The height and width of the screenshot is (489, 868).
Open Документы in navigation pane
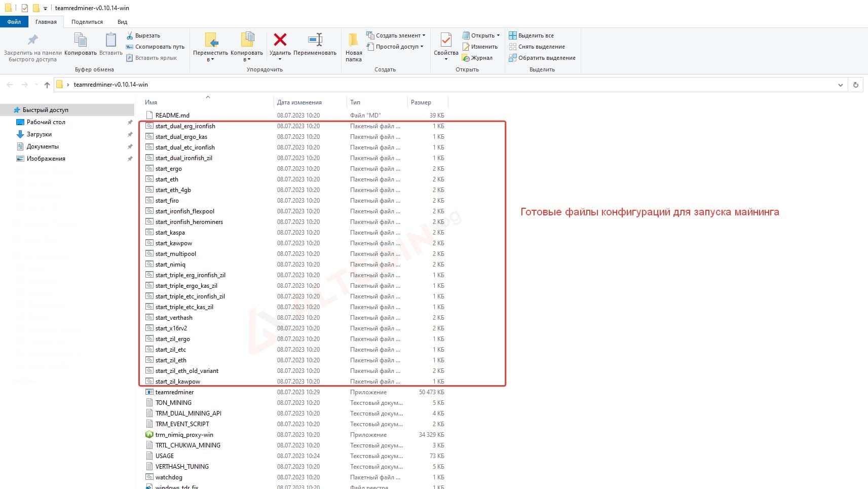43,146
